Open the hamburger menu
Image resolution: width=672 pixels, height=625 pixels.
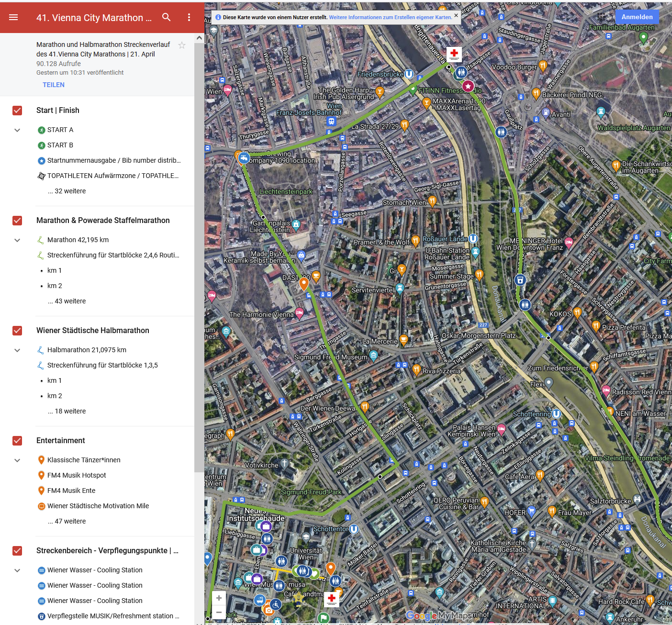coord(13,17)
